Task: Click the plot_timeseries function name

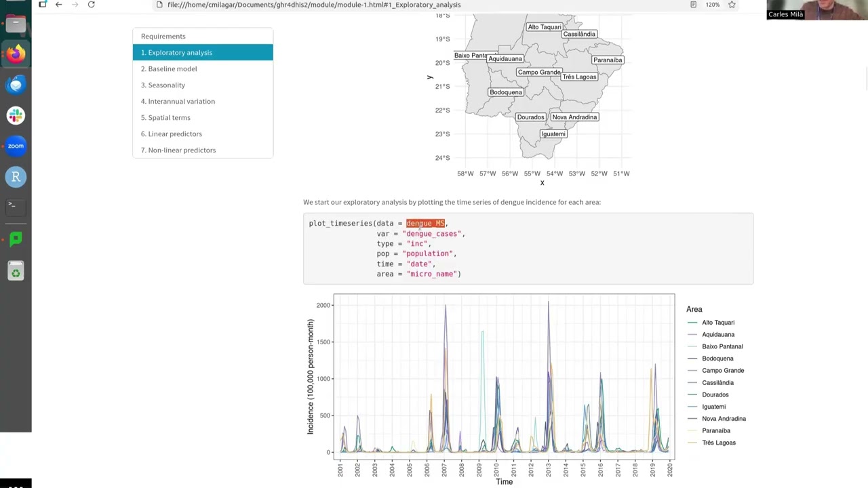Action: click(340, 223)
